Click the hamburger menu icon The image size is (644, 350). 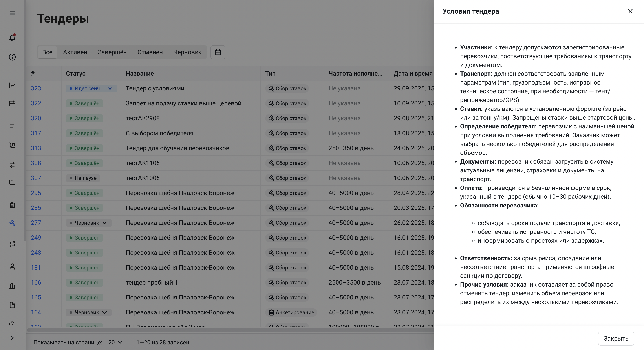tap(12, 13)
